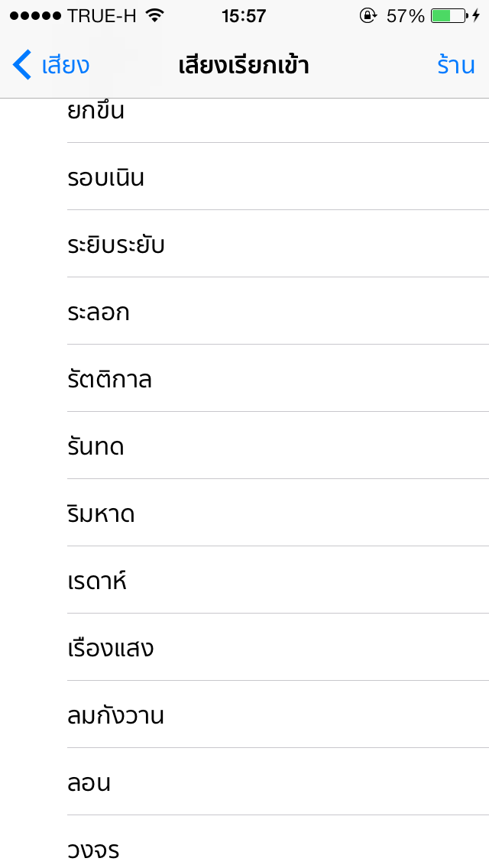This screenshot has width=489, height=868.
Task: Select the เรดาห์ ringtone
Action: pyautogui.click(x=278, y=580)
